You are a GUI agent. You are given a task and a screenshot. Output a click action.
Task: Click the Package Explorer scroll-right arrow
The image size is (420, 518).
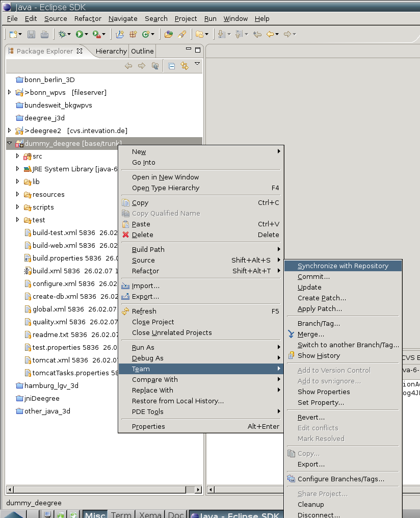[x=198, y=489]
